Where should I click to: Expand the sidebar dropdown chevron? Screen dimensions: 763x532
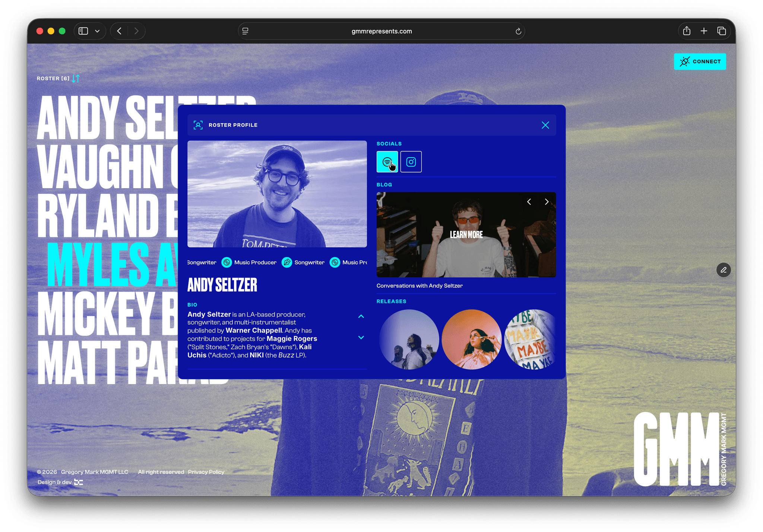(97, 31)
